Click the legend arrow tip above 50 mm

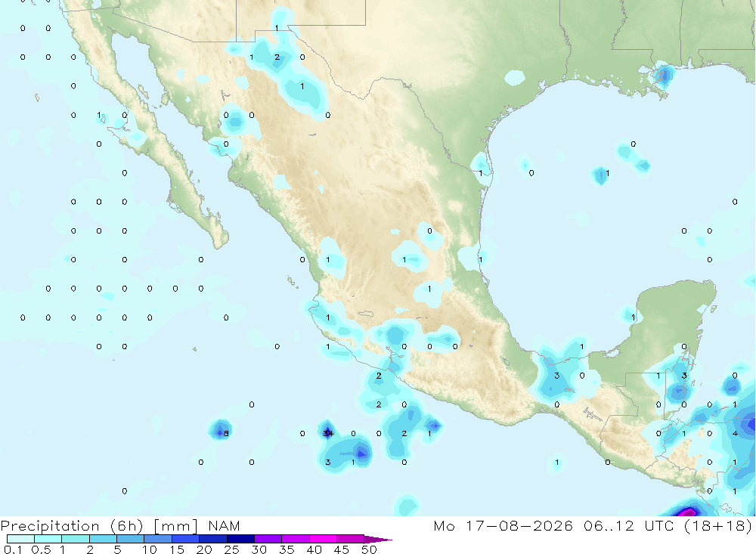[379, 540]
